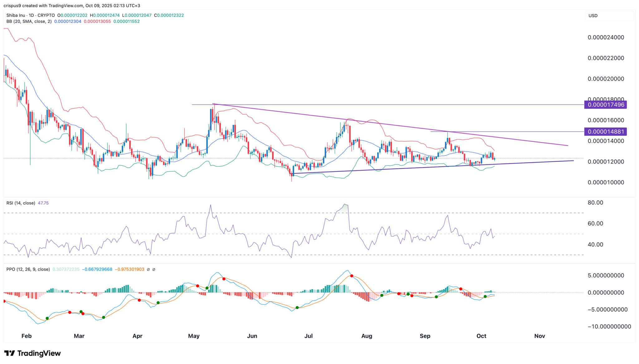Click the Oct label on the time axis
Image resolution: width=639 pixels, height=364 pixels.
[x=481, y=336]
